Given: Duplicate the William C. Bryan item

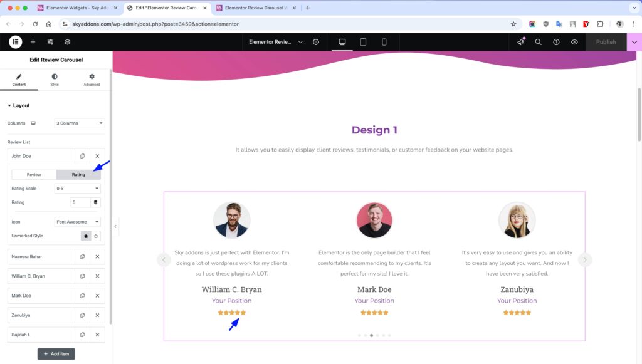Looking at the screenshot, I should point(82,276).
